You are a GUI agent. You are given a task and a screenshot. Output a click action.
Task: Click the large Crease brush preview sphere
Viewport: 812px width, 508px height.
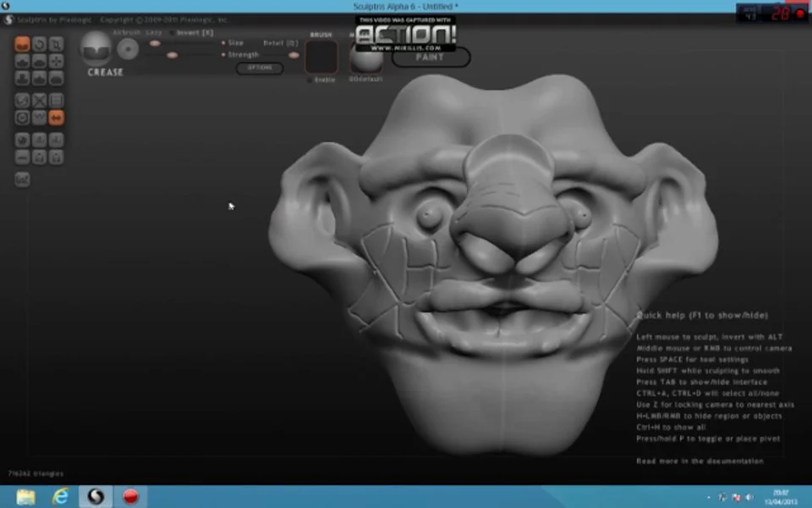point(96,49)
